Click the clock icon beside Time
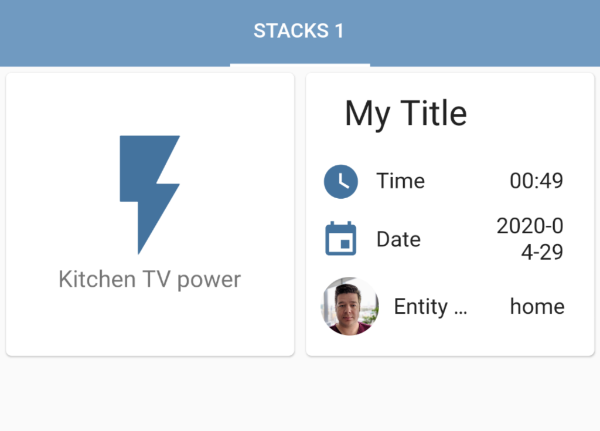This screenshot has width=600, height=431. (x=340, y=182)
